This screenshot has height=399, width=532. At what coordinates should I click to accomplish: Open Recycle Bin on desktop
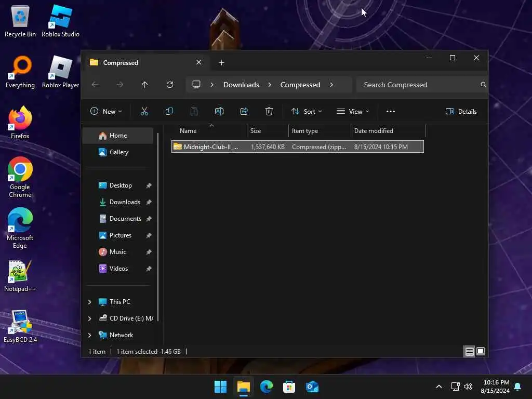(x=20, y=21)
